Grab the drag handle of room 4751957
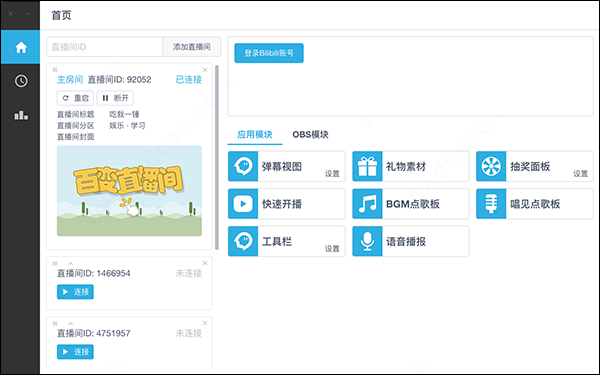 55,323
